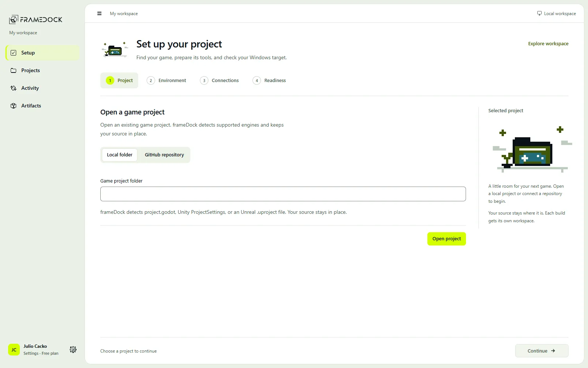Go to step 4 Readiness
588x368 pixels.
[269, 80]
